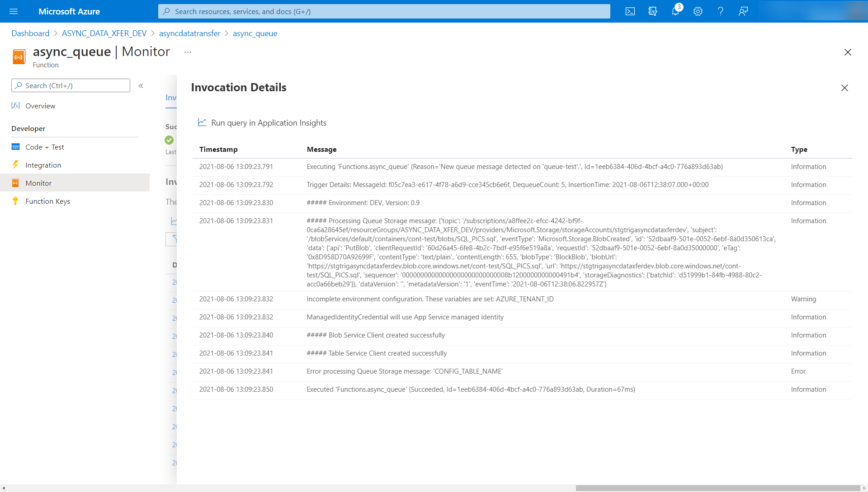Navigate to the Dashboard breadcrumb
This screenshot has width=868, height=492.
[x=30, y=33]
